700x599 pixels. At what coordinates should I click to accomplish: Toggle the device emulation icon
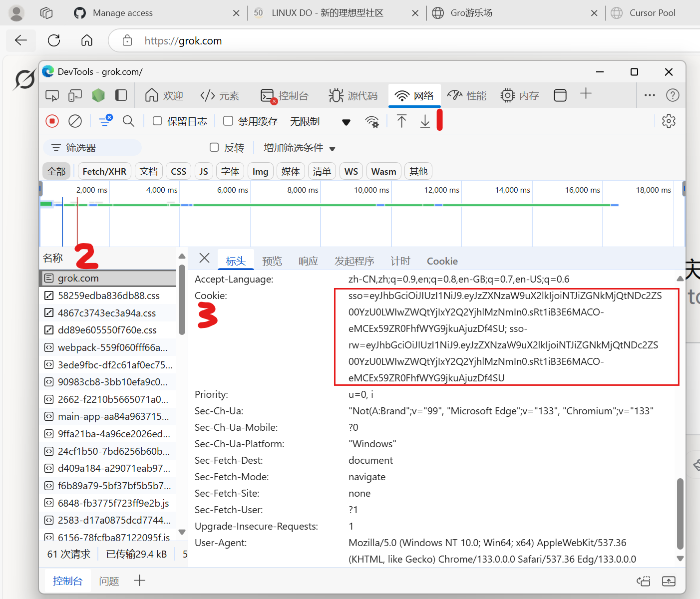75,95
